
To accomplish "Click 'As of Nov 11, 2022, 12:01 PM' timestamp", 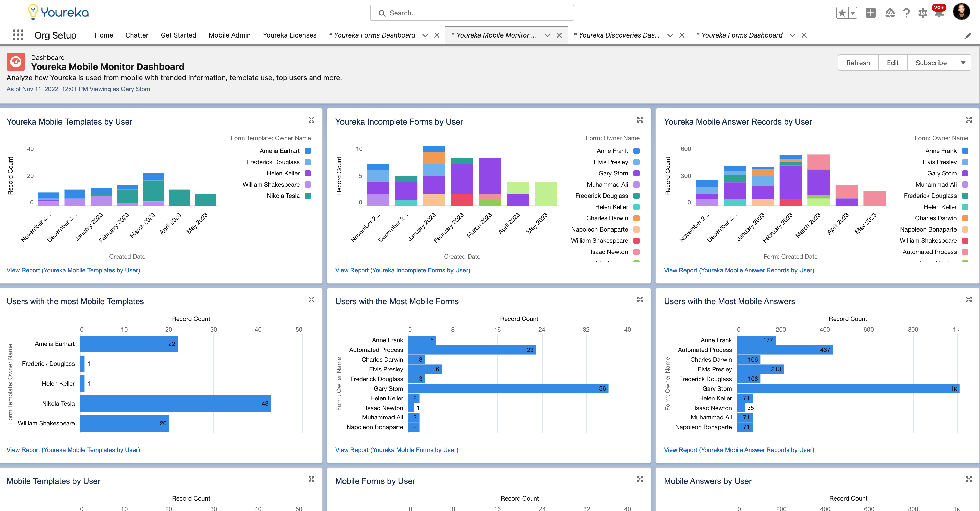I will click(47, 89).
